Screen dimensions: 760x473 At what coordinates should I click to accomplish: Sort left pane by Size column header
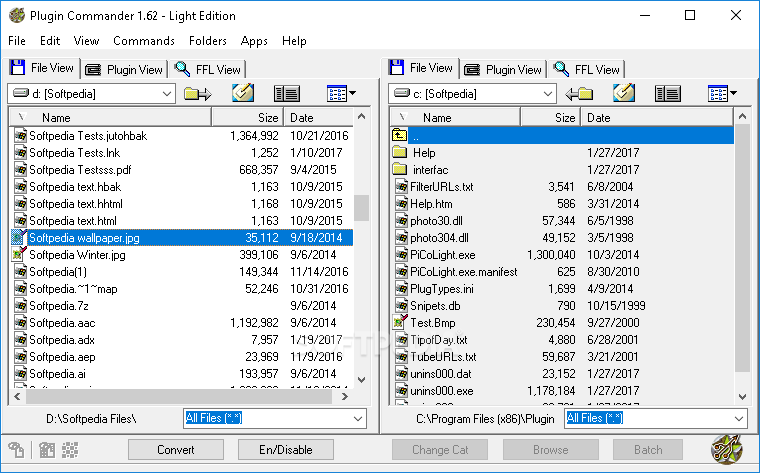[x=248, y=117]
